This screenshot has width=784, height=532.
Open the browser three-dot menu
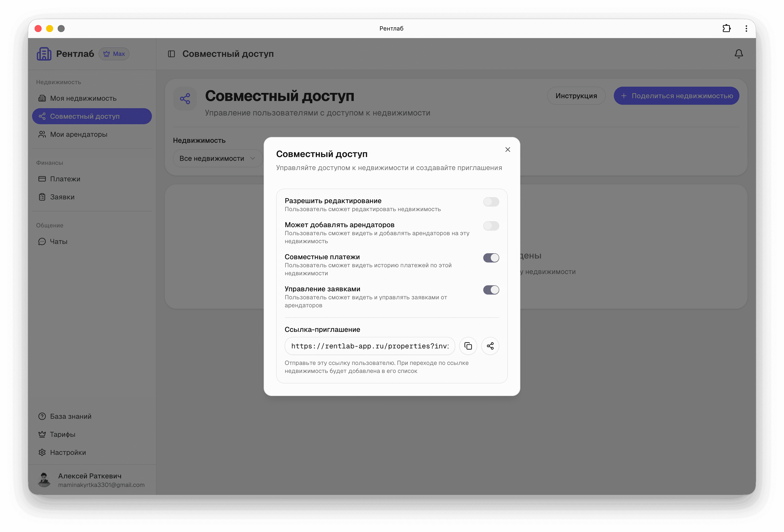tap(746, 28)
